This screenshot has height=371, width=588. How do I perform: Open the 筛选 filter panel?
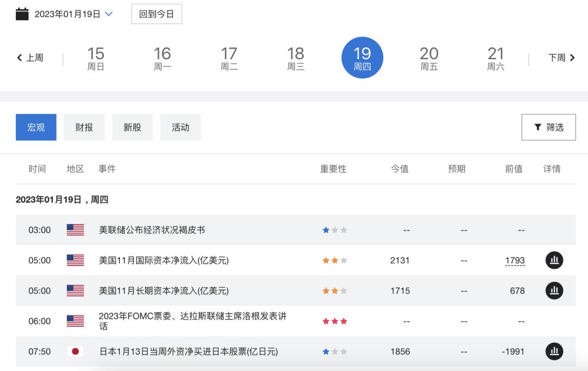(548, 127)
